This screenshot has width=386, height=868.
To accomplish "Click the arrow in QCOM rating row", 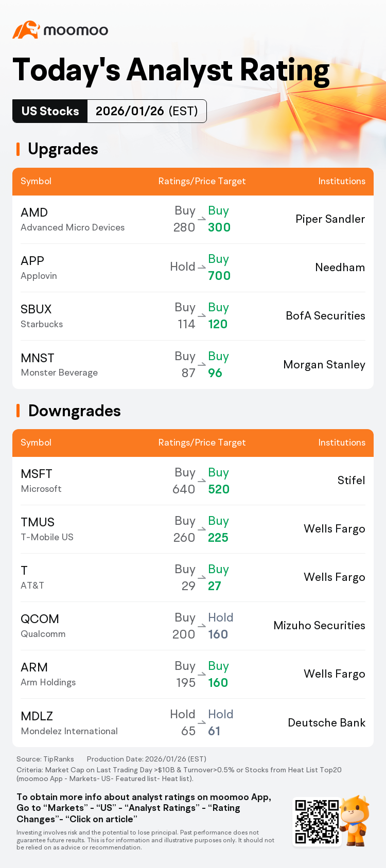I will click(x=202, y=626).
